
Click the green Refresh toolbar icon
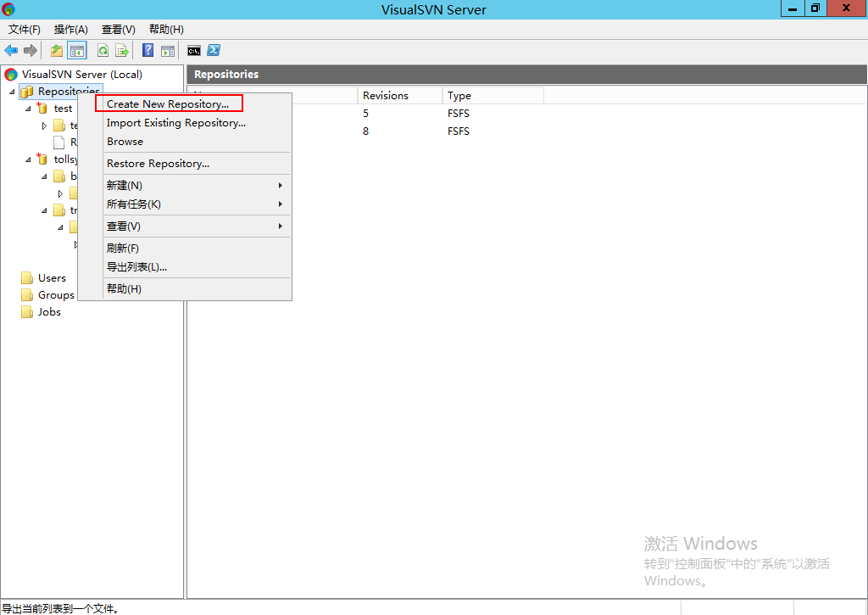[x=103, y=51]
